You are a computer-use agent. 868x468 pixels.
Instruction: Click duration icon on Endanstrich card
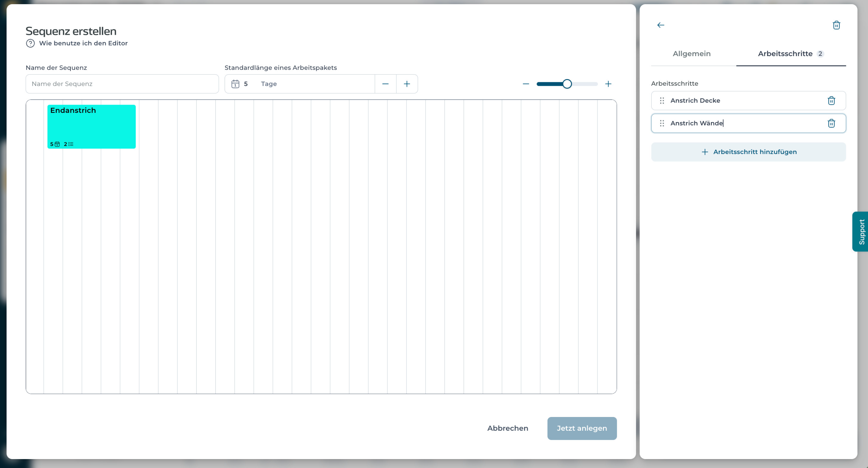coord(57,144)
